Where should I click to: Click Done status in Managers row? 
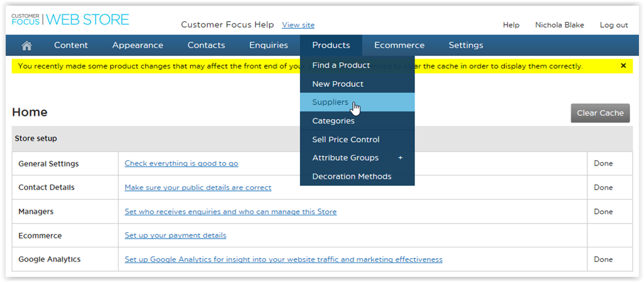pyautogui.click(x=603, y=211)
